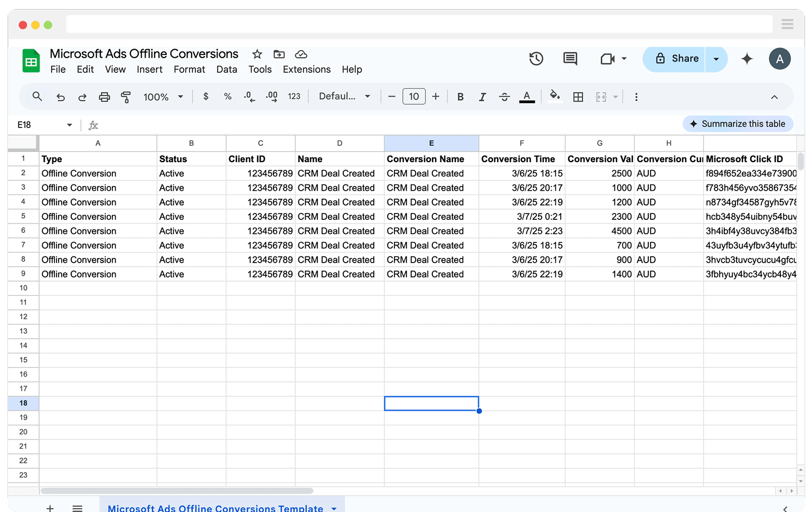Select row 18 header
The height and width of the screenshot is (512, 812).
(23, 403)
